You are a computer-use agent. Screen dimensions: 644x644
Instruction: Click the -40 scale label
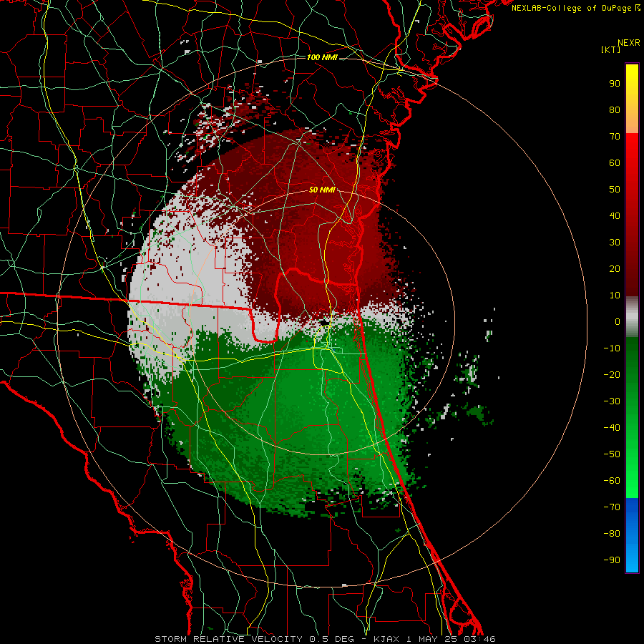click(x=612, y=428)
